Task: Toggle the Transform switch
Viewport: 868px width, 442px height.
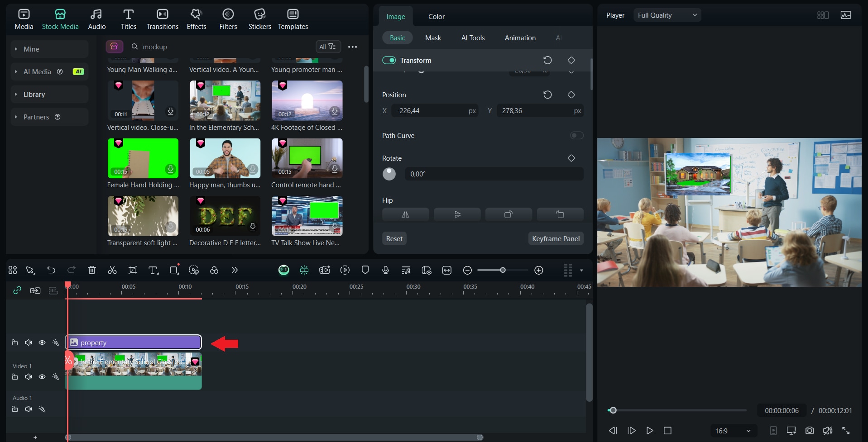Action: [x=389, y=60]
